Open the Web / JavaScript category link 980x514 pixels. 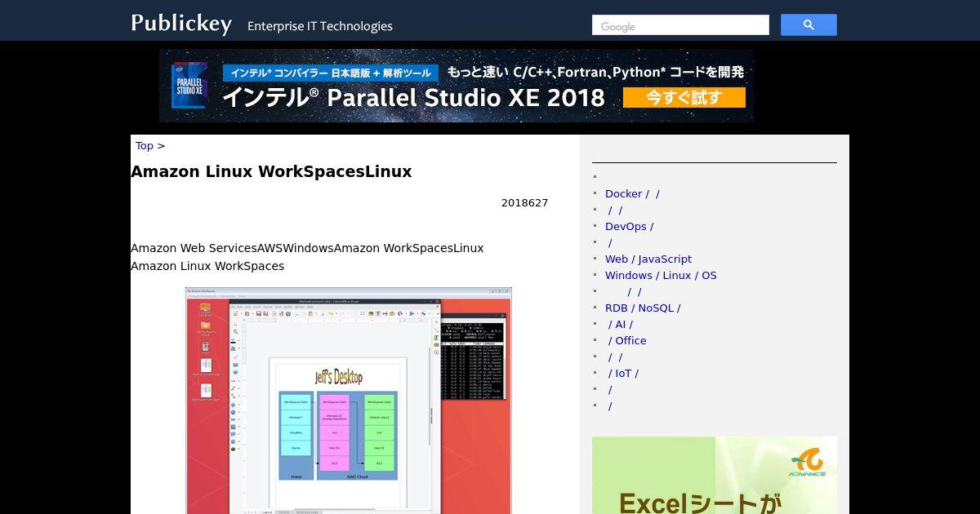648,259
